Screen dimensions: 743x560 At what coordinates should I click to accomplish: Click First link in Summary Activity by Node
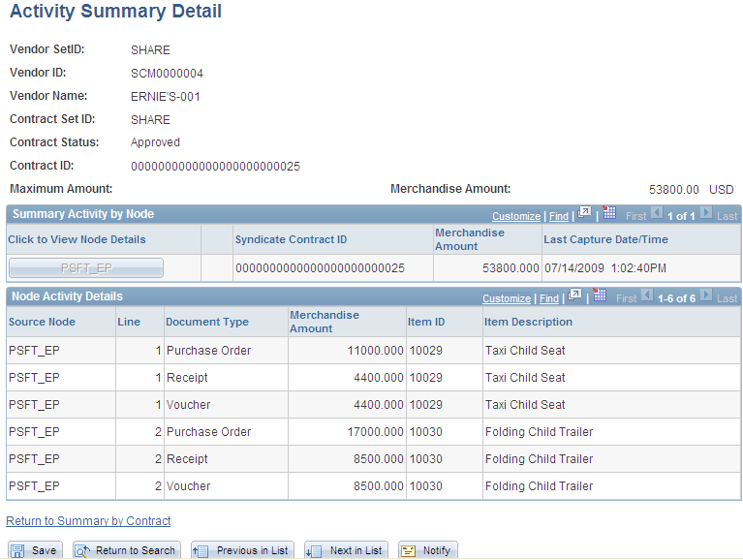pos(635,216)
